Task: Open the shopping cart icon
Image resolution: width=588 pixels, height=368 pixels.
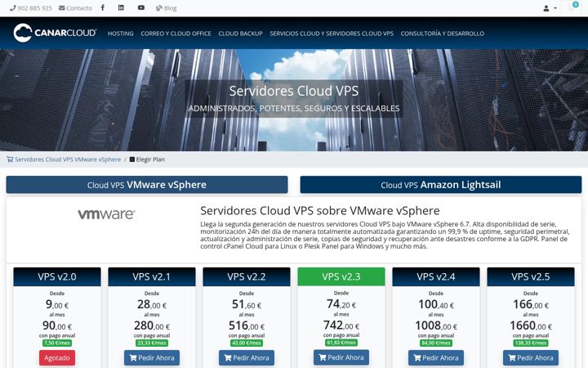Action: 572,7
